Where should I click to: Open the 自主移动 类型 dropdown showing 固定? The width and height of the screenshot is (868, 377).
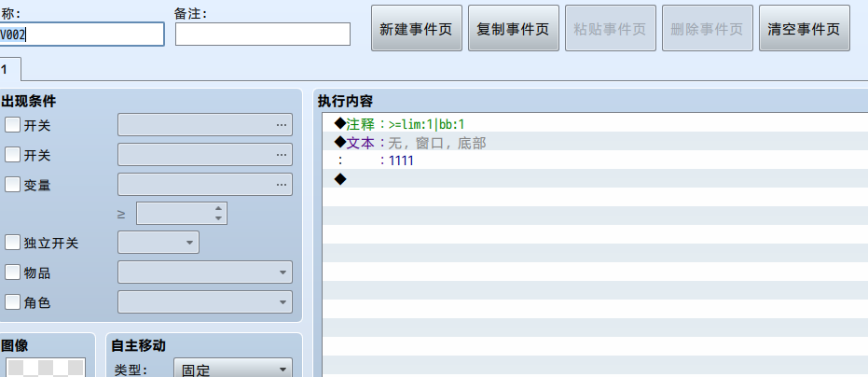click(232, 369)
